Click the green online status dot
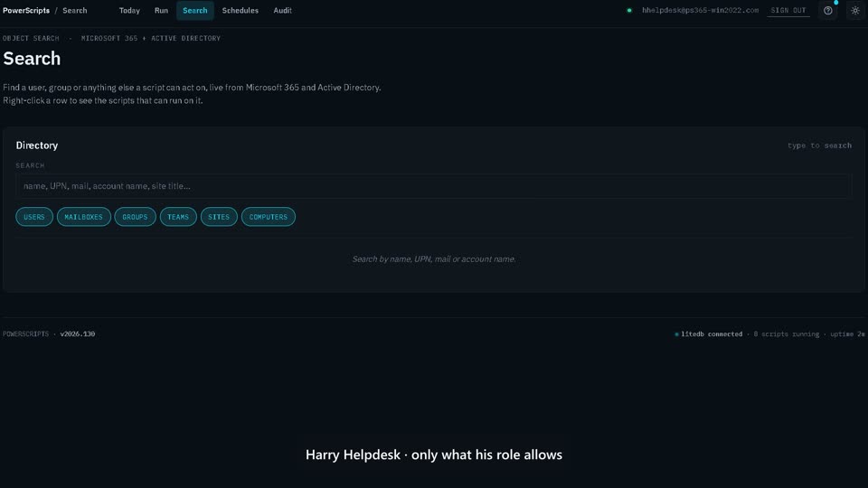This screenshot has width=868, height=488. pos(629,11)
